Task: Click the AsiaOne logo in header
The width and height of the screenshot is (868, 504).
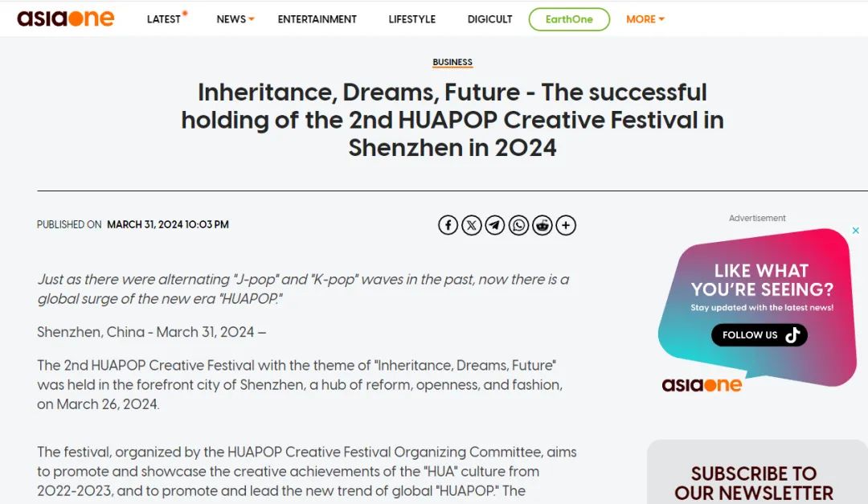Action: coord(65,18)
